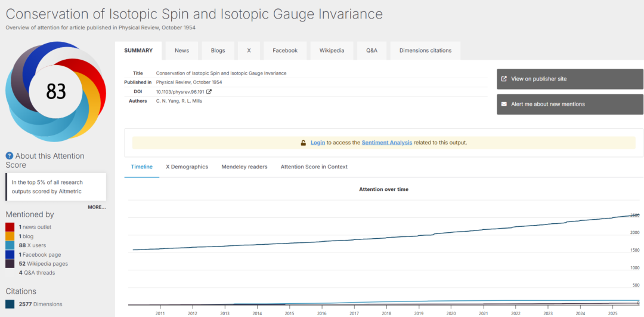Click the external link icon beside DOI
The image size is (644, 317).
click(209, 91)
